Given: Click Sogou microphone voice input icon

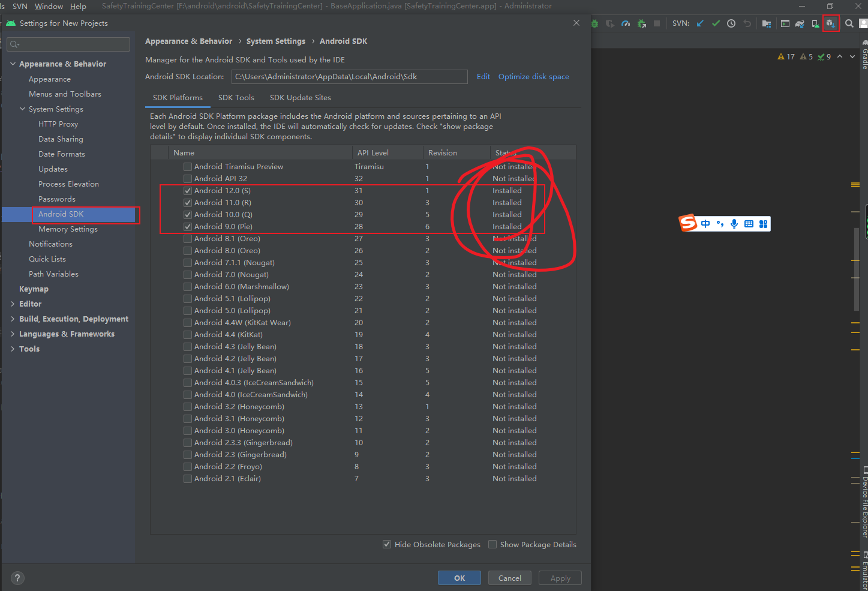Looking at the screenshot, I should click(734, 224).
